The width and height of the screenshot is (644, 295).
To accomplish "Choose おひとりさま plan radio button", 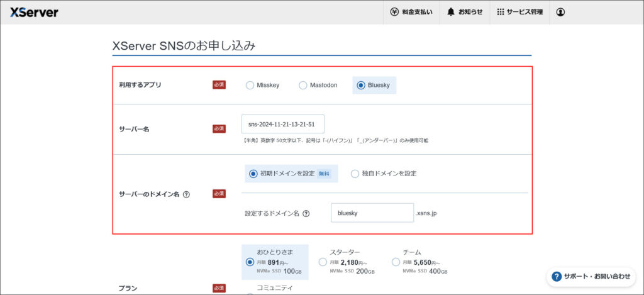I will coord(249,262).
